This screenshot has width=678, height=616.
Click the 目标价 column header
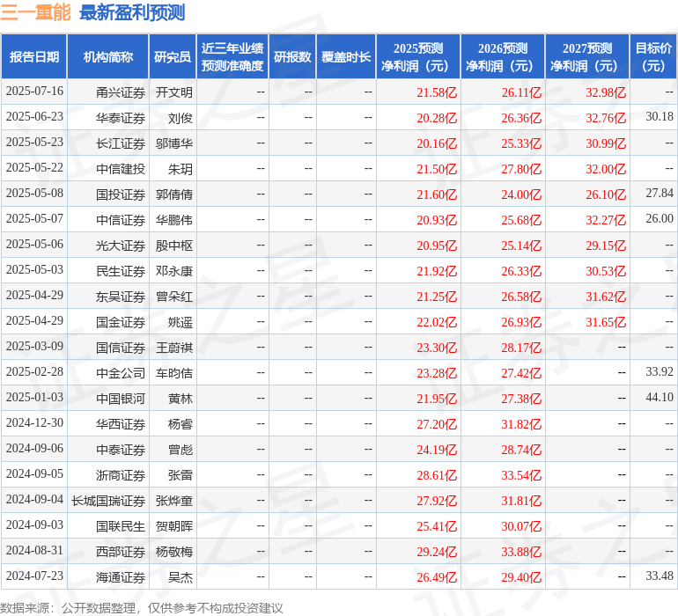pyautogui.click(x=653, y=57)
